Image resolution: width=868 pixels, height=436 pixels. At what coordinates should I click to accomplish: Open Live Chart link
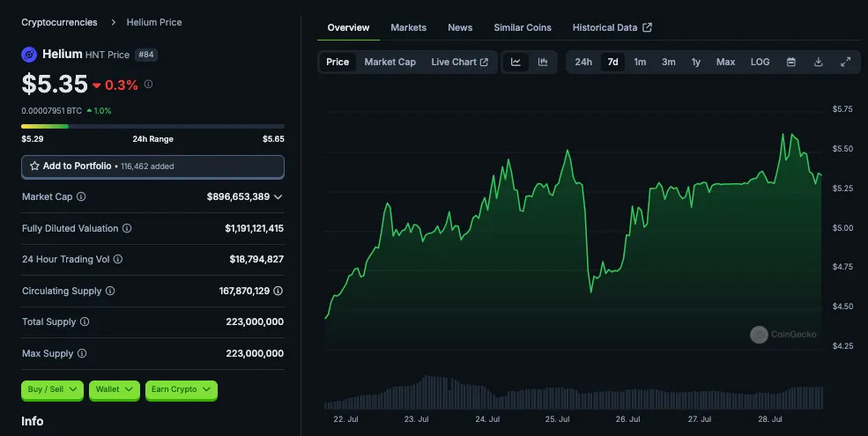459,62
